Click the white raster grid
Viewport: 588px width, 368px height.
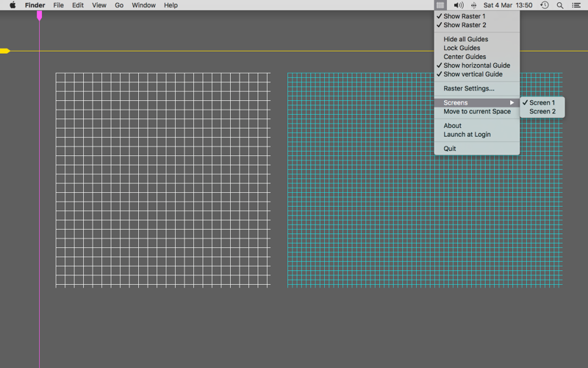coord(163,180)
